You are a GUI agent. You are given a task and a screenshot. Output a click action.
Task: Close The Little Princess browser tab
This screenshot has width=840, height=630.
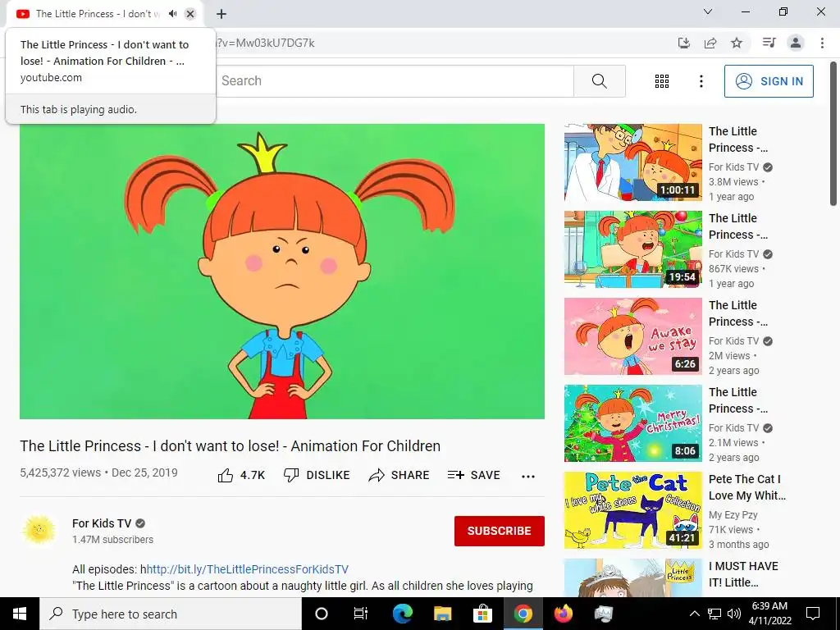(x=190, y=14)
